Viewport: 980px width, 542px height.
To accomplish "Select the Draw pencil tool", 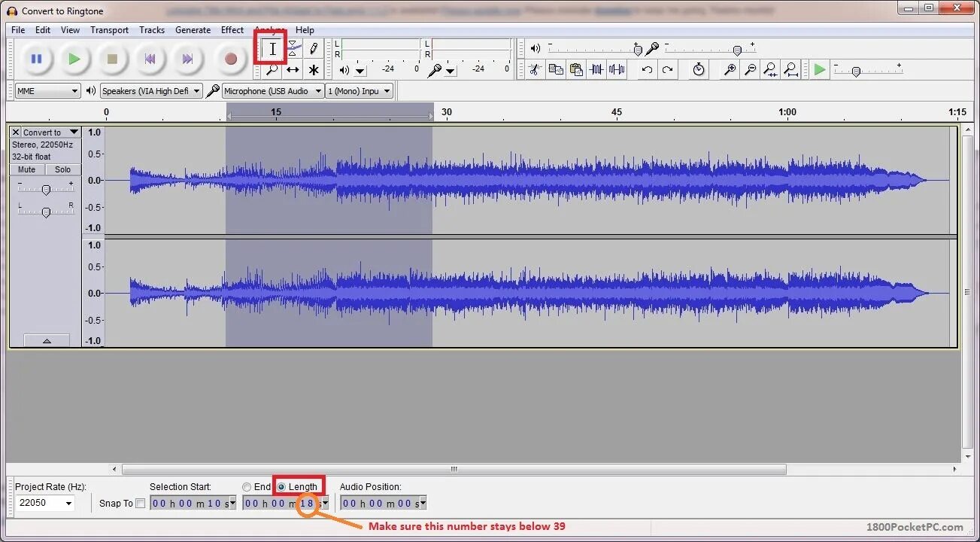I will [314, 49].
